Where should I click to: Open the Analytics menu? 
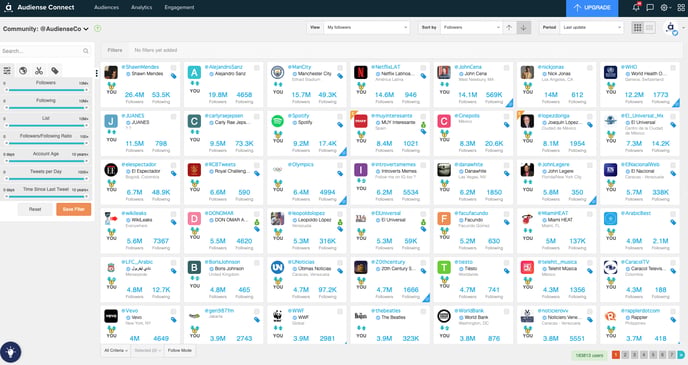click(x=141, y=7)
